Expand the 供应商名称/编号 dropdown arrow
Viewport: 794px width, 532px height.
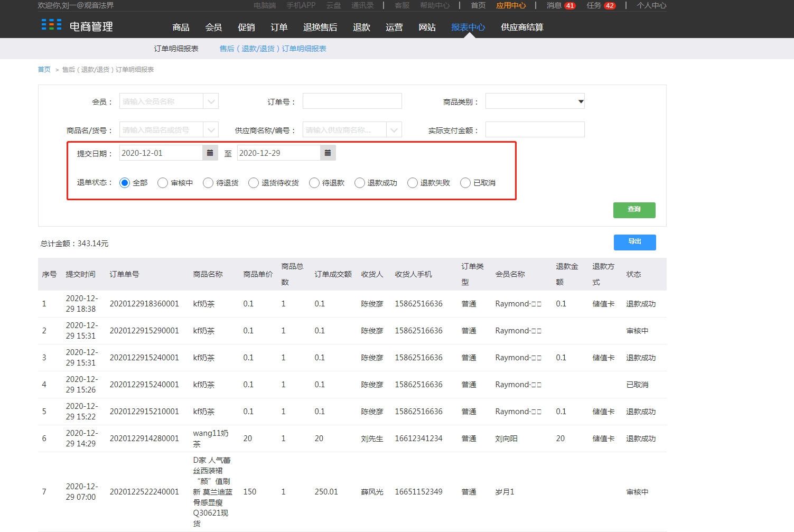coord(394,129)
